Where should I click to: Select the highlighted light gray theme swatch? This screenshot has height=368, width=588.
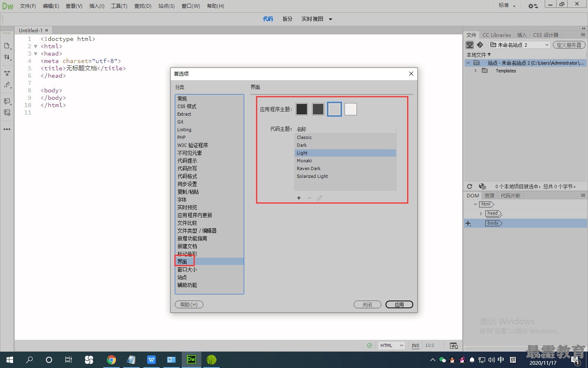[334, 109]
